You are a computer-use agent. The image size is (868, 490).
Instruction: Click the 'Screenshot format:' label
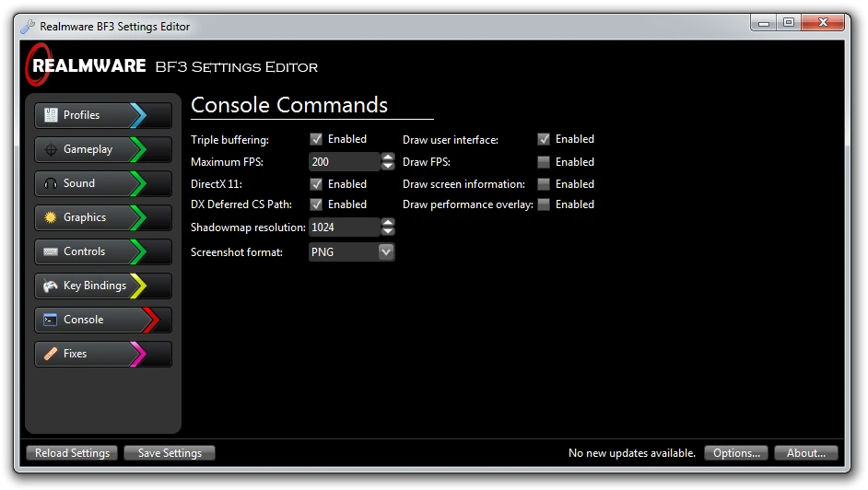click(237, 252)
